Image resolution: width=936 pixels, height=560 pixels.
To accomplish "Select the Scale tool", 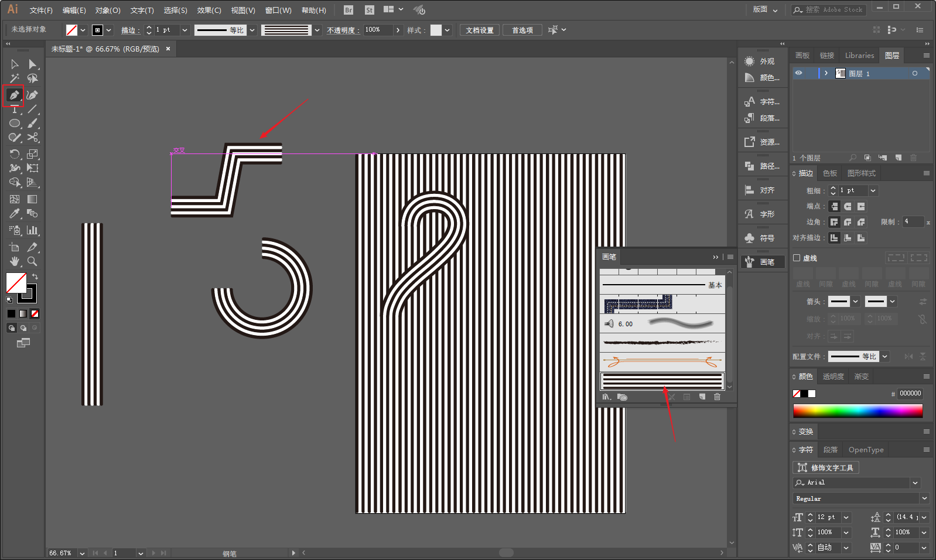I will pyautogui.click(x=32, y=154).
